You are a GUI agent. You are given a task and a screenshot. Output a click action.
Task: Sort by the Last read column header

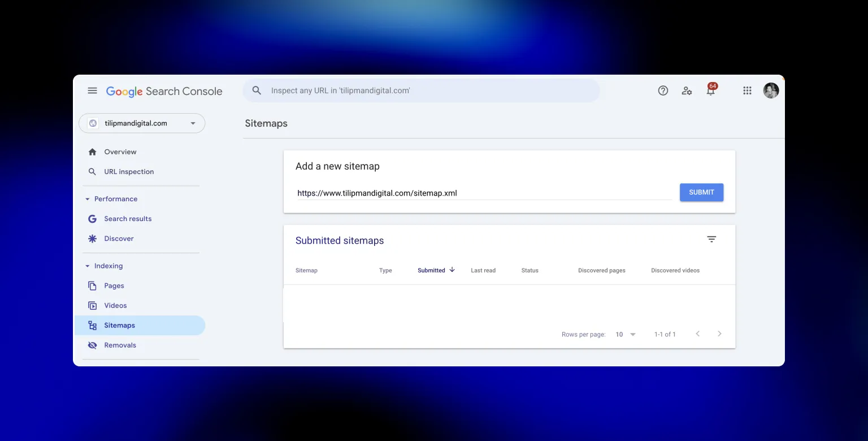[x=483, y=270]
